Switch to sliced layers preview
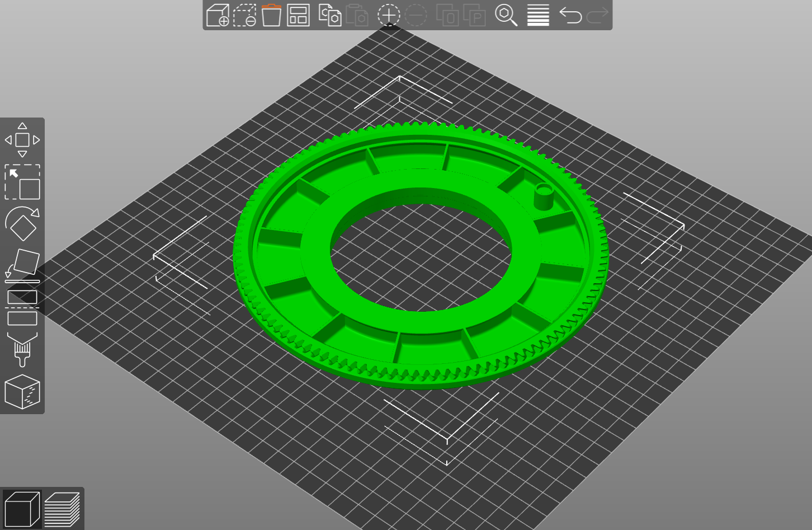This screenshot has width=812, height=530. coord(62,509)
